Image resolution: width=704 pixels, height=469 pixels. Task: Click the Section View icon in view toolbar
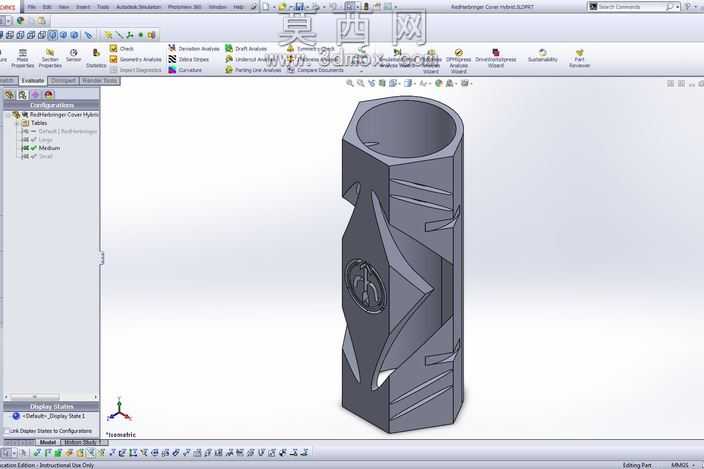(x=382, y=83)
